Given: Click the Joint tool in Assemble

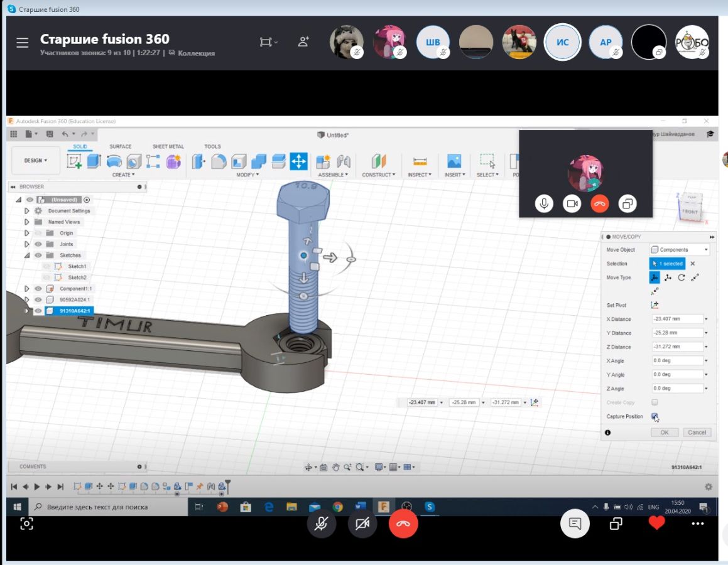Looking at the screenshot, I should [x=344, y=161].
